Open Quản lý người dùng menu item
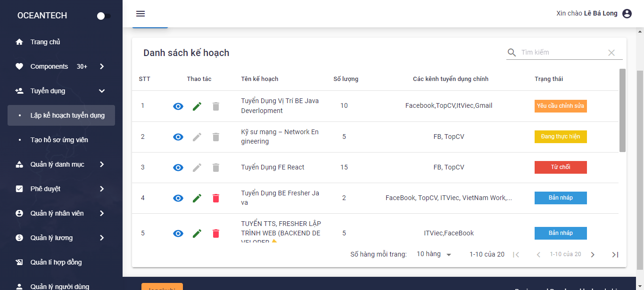This screenshot has height=290, width=644. tap(61, 284)
